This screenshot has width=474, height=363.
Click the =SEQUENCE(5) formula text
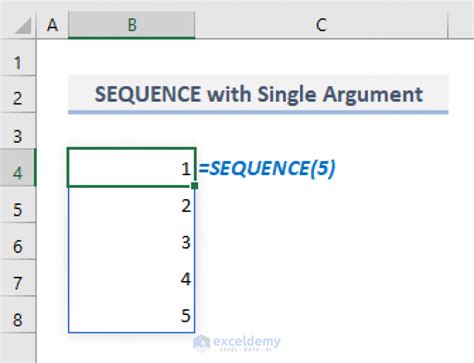(x=267, y=168)
